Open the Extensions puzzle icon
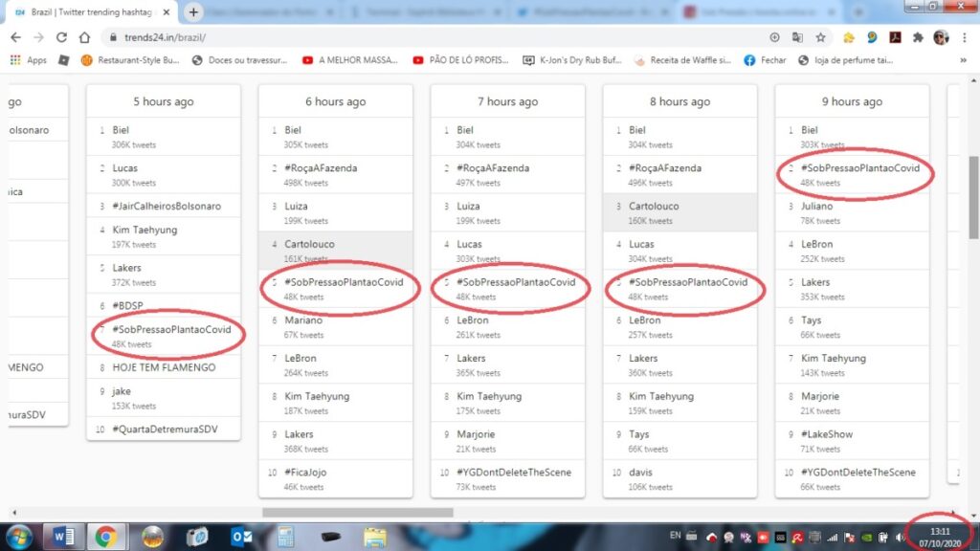The image size is (980, 551). (x=918, y=37)
